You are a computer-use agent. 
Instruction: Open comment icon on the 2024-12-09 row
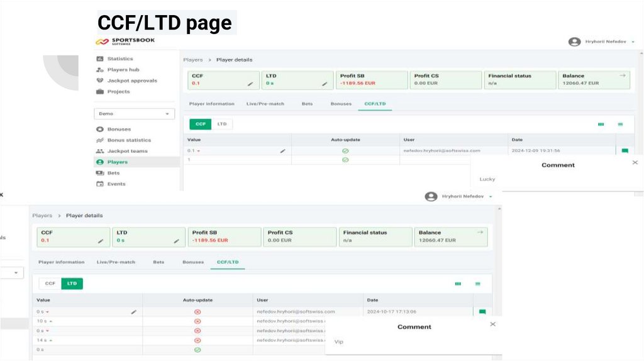pos(625,151)
